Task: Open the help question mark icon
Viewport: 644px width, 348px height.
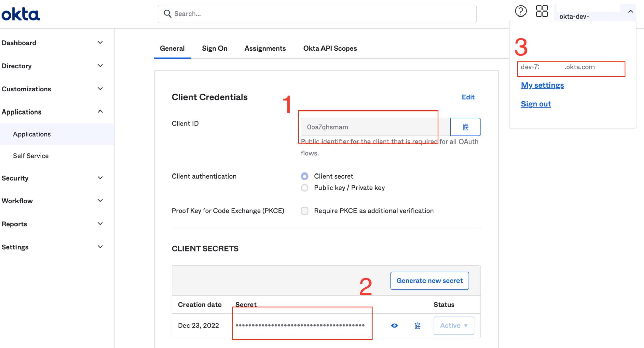Action: click(520, 11)
